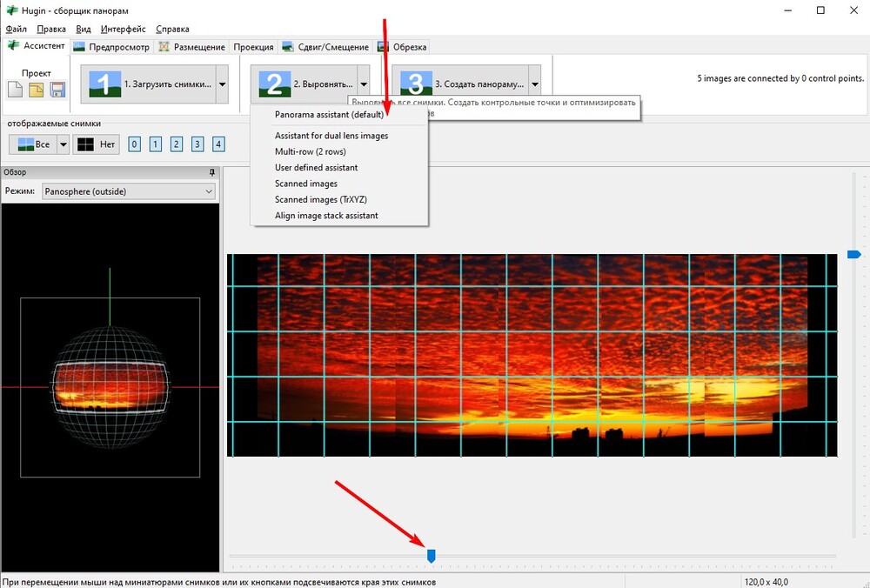This screenshot has width=870, height=588.
Task: Click the save project floppy icon
Action: [57, 90]
